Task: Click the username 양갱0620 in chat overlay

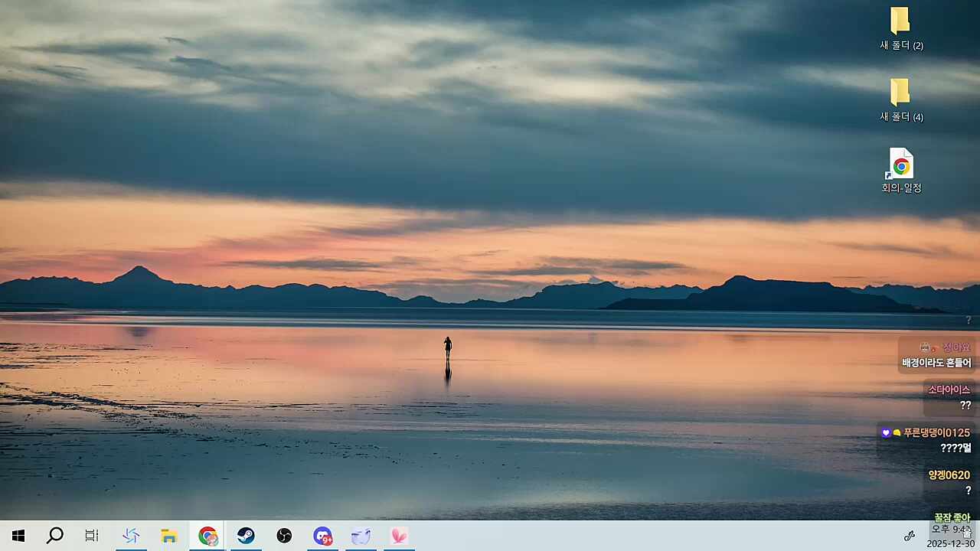Action: (x=949, y=475)
